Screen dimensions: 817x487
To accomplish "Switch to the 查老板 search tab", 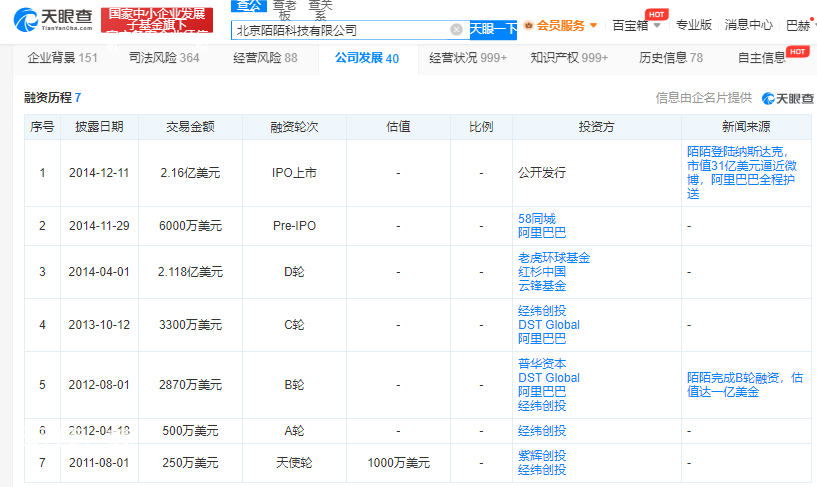I will point(284,9).
